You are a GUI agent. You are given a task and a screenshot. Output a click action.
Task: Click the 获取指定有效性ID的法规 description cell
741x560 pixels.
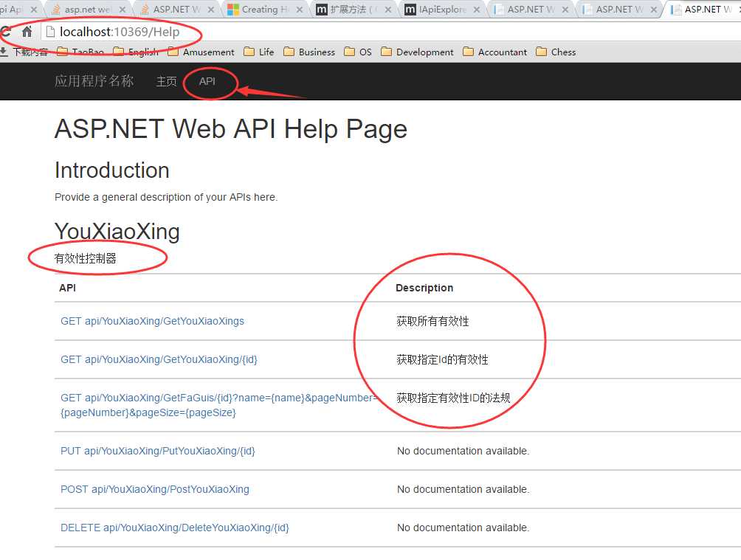point(453,398)
